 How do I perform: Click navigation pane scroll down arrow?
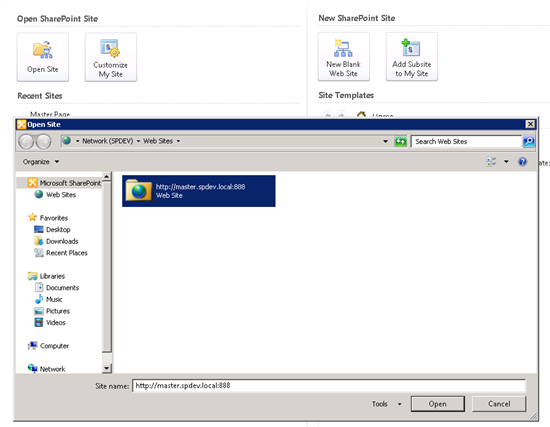107,368
